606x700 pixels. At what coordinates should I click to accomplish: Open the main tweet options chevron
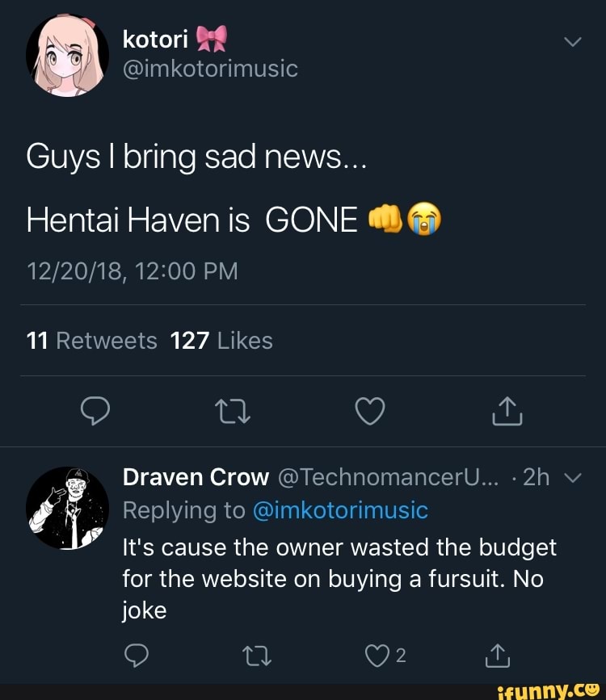[x=570, y=43]
